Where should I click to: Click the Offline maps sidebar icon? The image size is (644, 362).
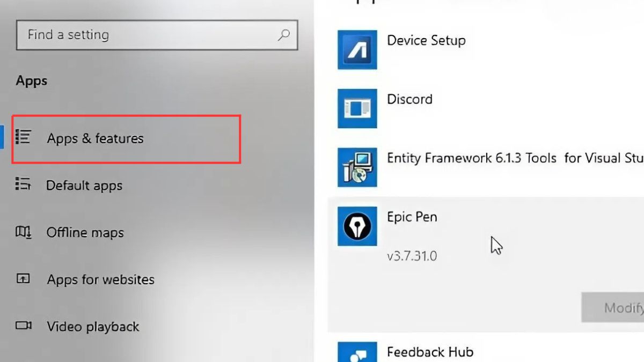(x=23, y=232)
